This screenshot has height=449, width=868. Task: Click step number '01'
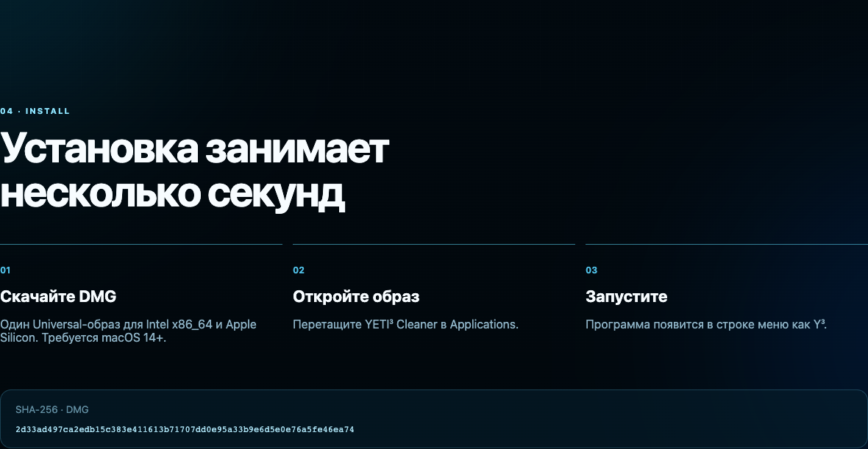6,270
